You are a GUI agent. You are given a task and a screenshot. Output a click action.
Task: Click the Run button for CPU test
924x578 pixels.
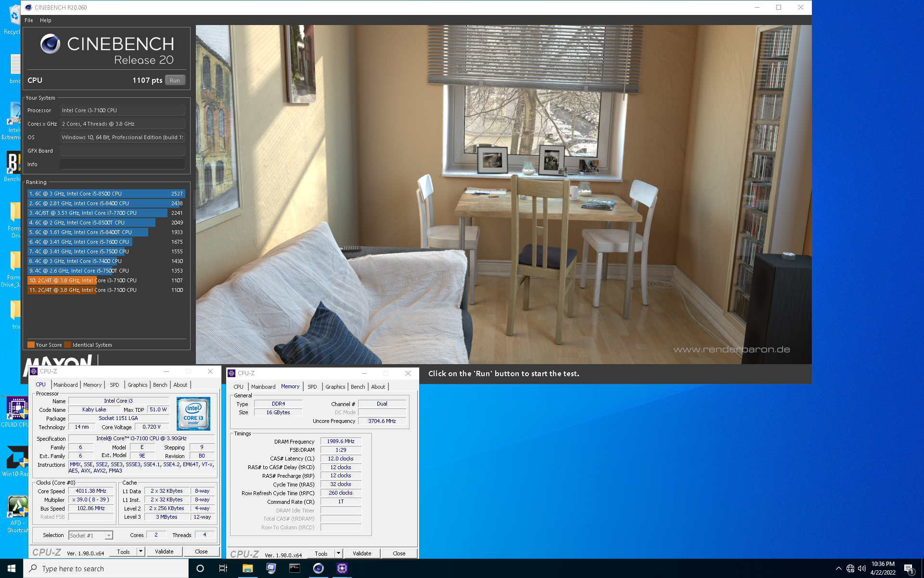(175, 80)
